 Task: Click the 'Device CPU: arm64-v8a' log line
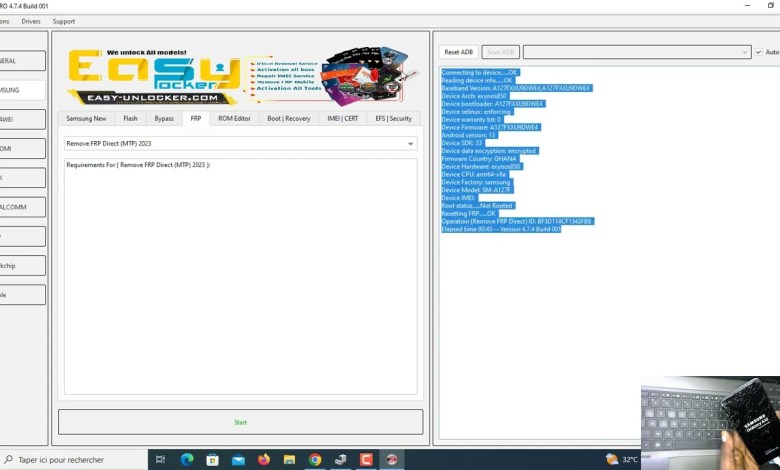[x=475, y=174]
